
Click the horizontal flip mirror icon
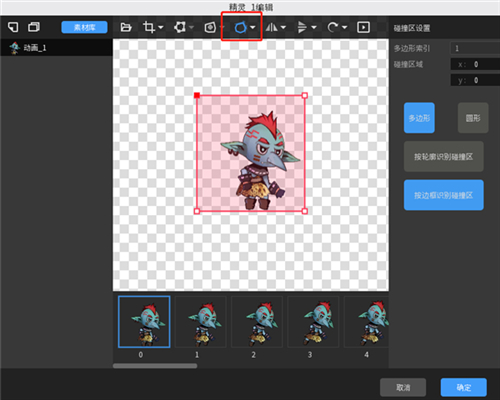(x=272, y=27)
